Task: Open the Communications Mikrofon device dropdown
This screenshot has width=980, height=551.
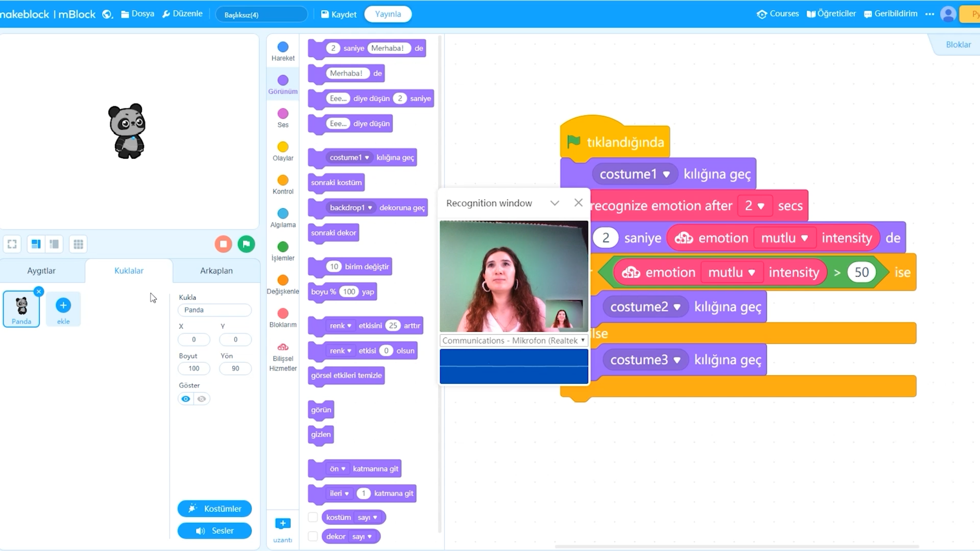Action: coord(513,340)
